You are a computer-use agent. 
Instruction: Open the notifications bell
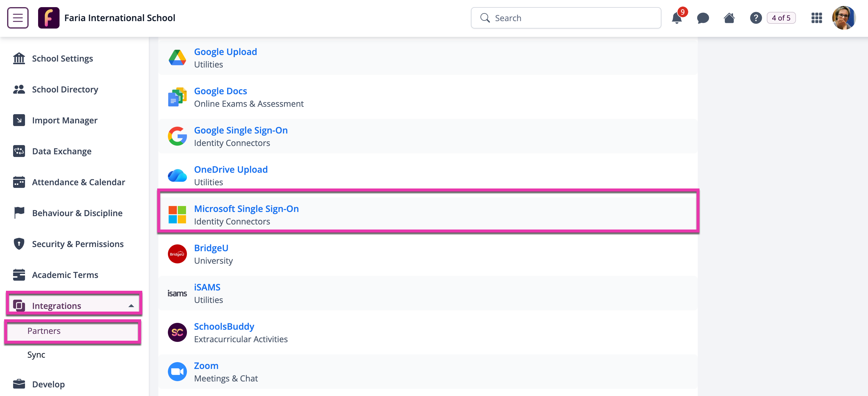[676, 18]
